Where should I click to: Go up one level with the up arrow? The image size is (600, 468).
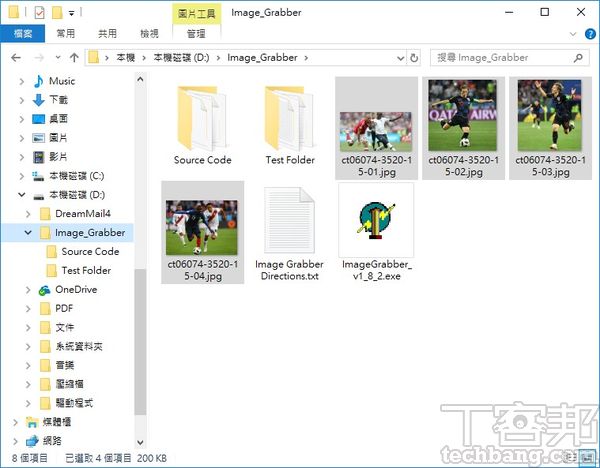70,58
